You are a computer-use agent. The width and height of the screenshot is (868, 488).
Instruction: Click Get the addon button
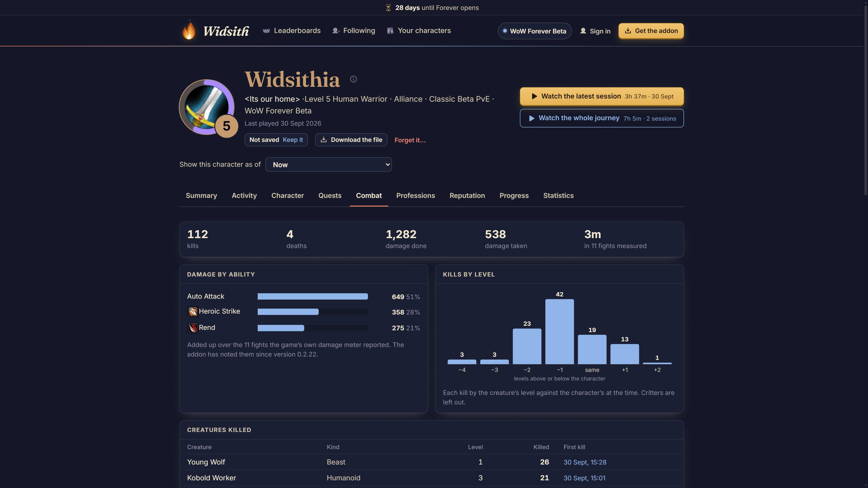(x=651, y=31)
